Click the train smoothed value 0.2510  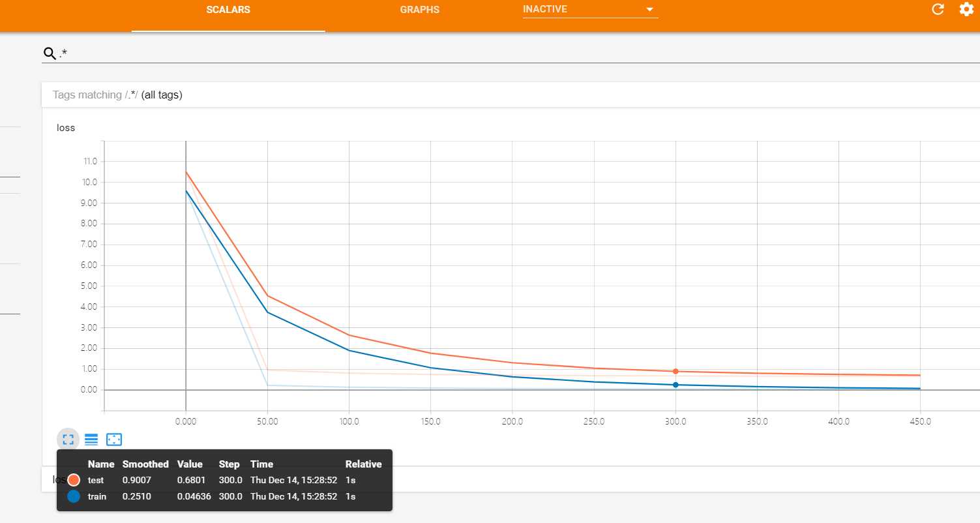[x=136, y=496]
